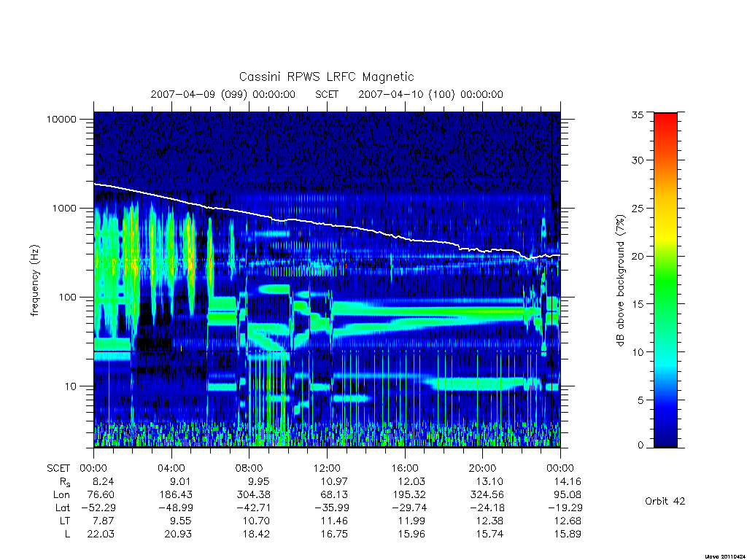Click the title 'Cassini RPWS LRFC Magnetic'

[326, 77]
